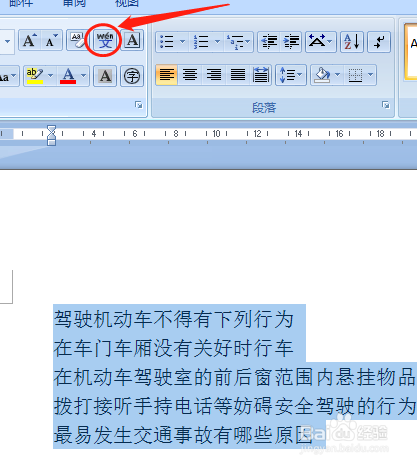Open the line spacing menu
The height and width of the screenshot is (466, 417).
pyautogui.click(x=291, y=75)
